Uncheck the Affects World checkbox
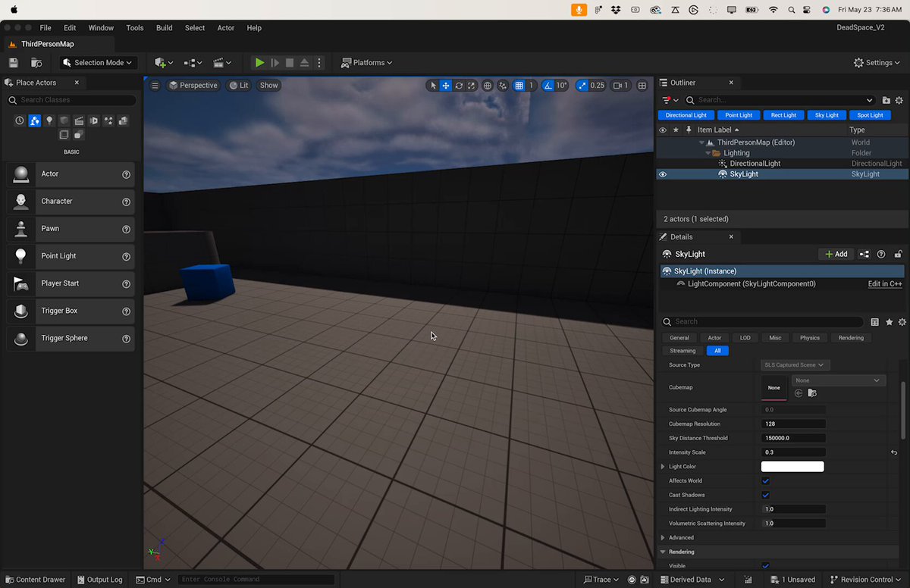The width and height of the screenshot is (910, 588). (765, 481)
